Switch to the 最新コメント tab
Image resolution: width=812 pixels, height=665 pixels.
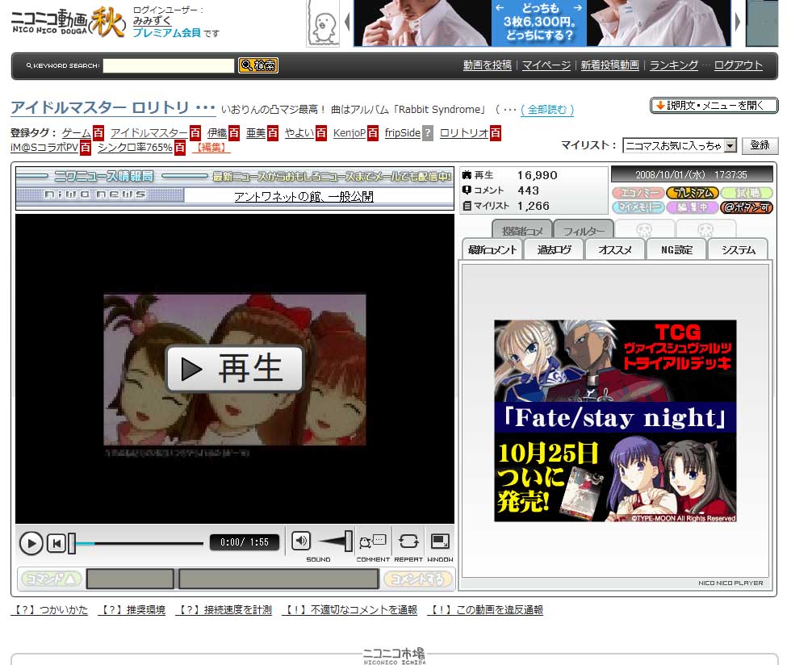pos(492,249)
